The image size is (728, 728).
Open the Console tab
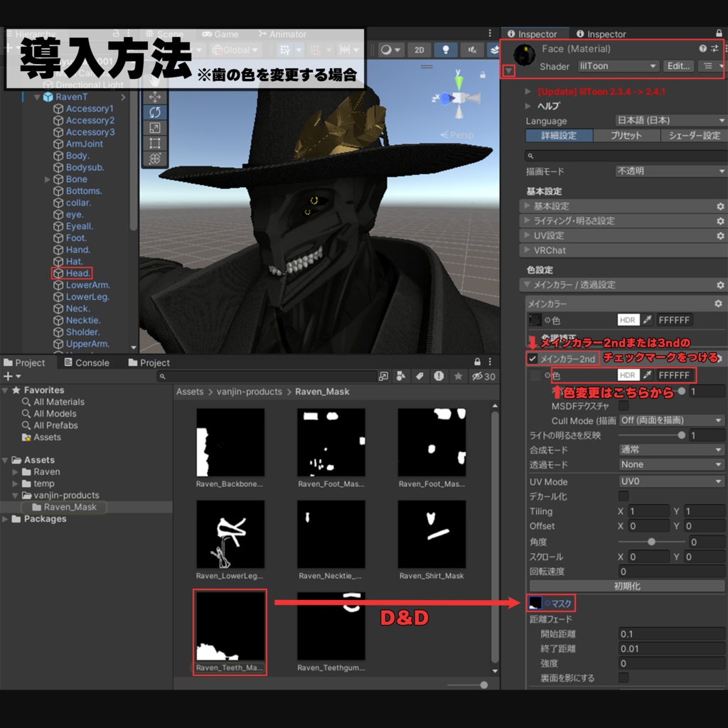point(87,363)
